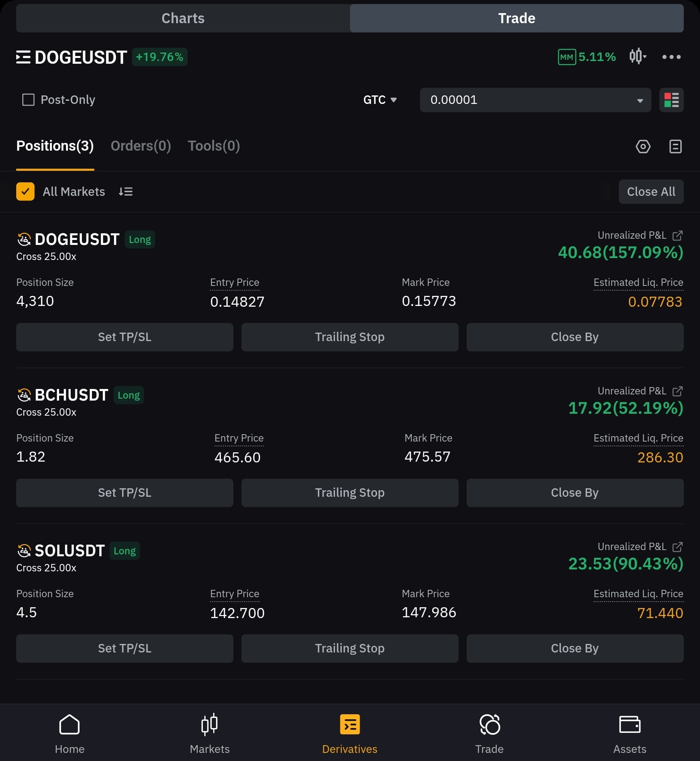The height and width of the screenshot is (761, 700).
Task: Open the DOGEUSDT pair selector icon
Action: tap(24, 57)
